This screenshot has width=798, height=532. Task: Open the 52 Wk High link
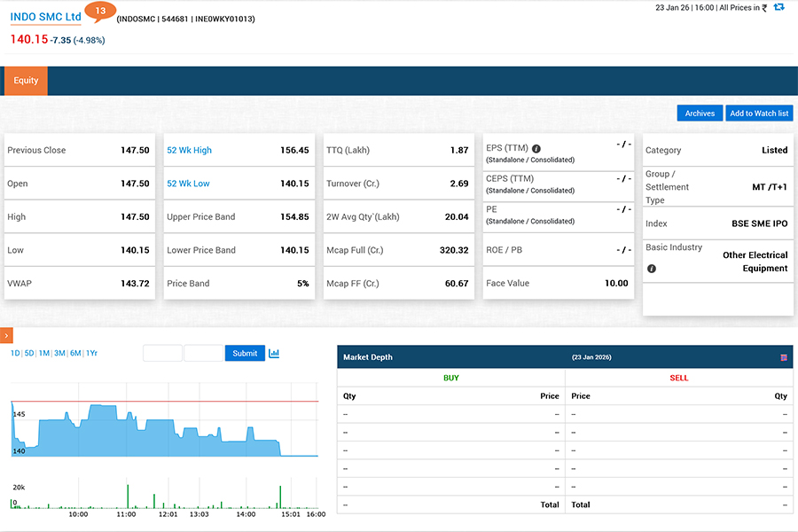tap(189, 150)
